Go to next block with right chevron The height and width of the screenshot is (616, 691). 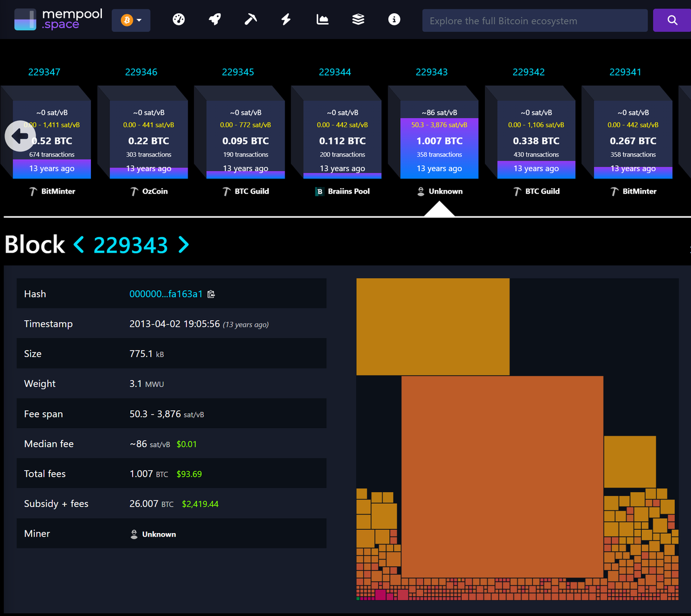(x=184, y=245)
